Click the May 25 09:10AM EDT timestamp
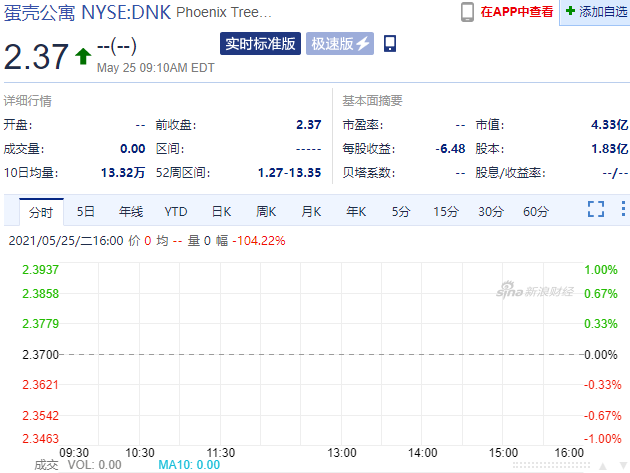Viewport: 630px width, 473px height. 155,68
